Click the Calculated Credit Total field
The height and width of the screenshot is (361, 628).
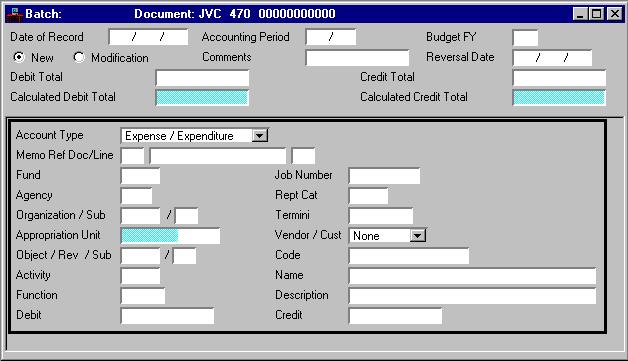559,98
